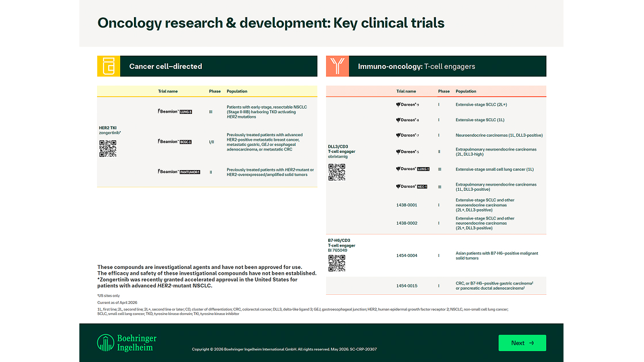Click the Dareon-7 trial logo
This screenshot has width=644, height=362.
(408, 135)
